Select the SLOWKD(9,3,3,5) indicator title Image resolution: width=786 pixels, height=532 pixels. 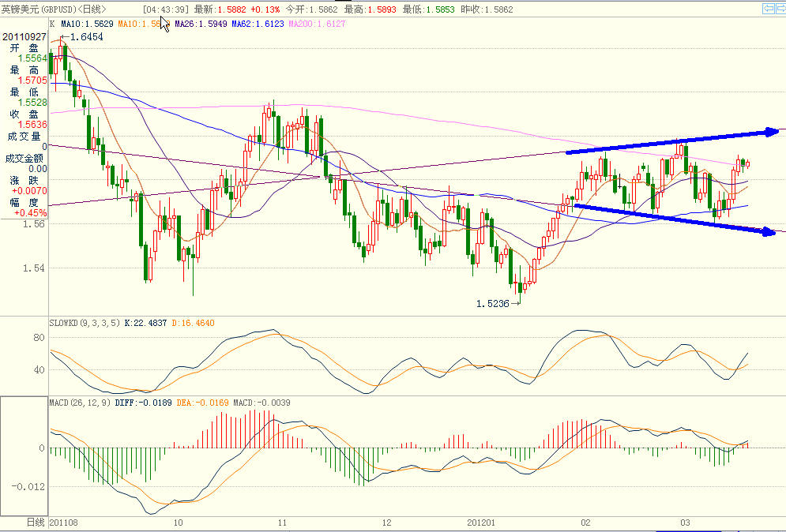pyautogui.click(x=85, y=323)
